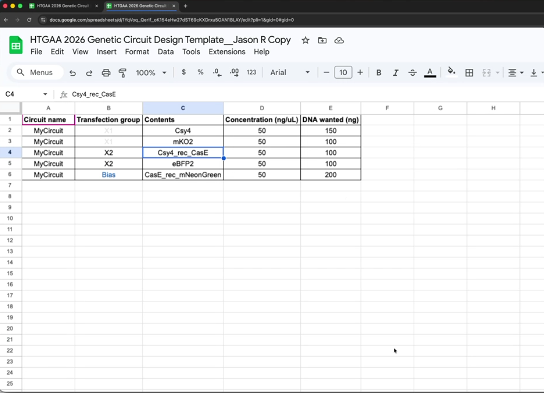Image resolution: width=544 pixels, height=393 pixels.
Task: Select the 'Circuit name' header cell
Action: click(48, 120)
